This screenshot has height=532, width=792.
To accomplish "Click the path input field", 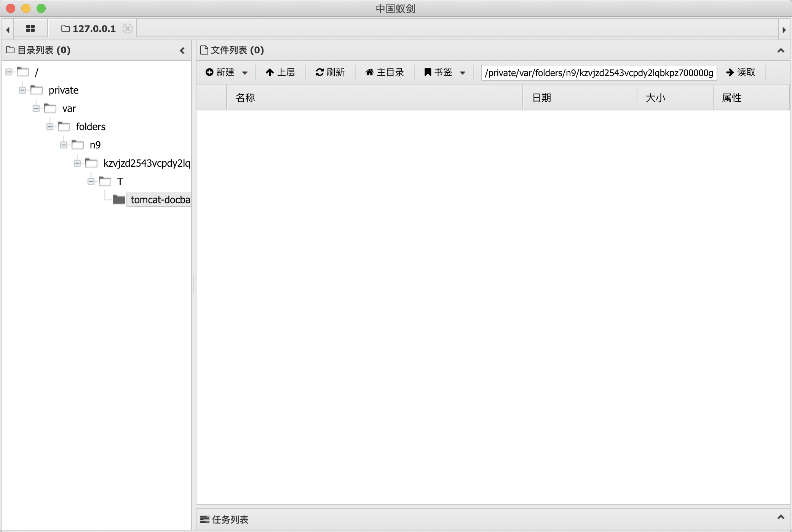I will click(x=599, y=72).
